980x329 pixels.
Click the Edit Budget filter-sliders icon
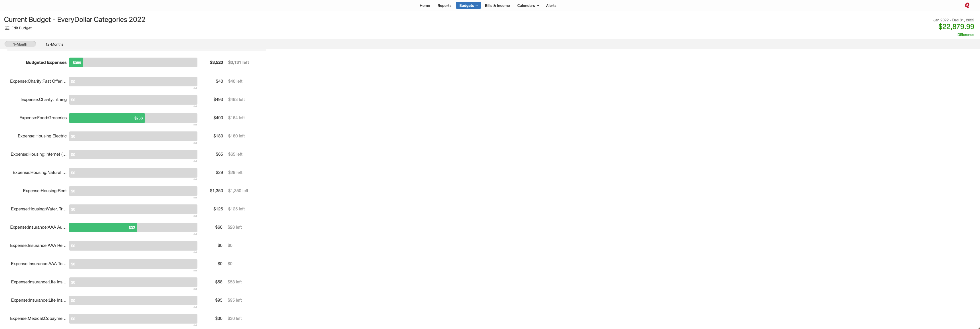7,28
